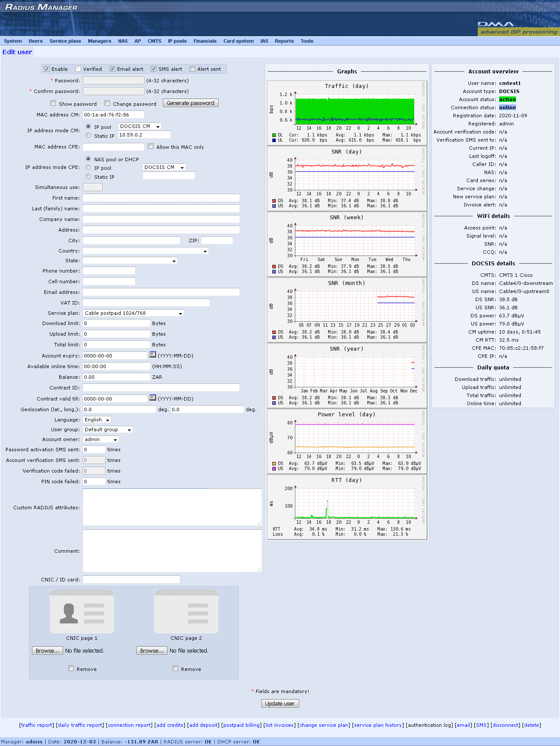
Task: Check Remove under CNIC page 2
Action: (x=175, y=668)
